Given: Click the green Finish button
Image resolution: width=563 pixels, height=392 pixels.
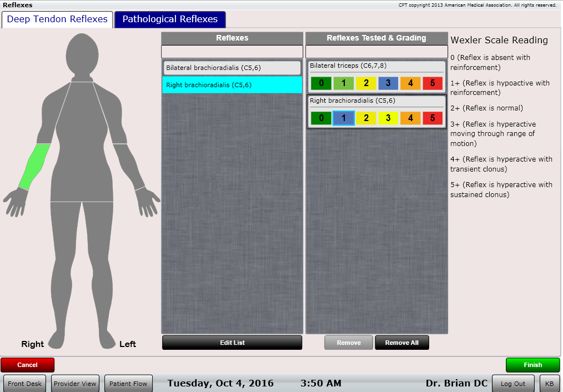Looking at the screenshot, I should [x=532, y=365].
